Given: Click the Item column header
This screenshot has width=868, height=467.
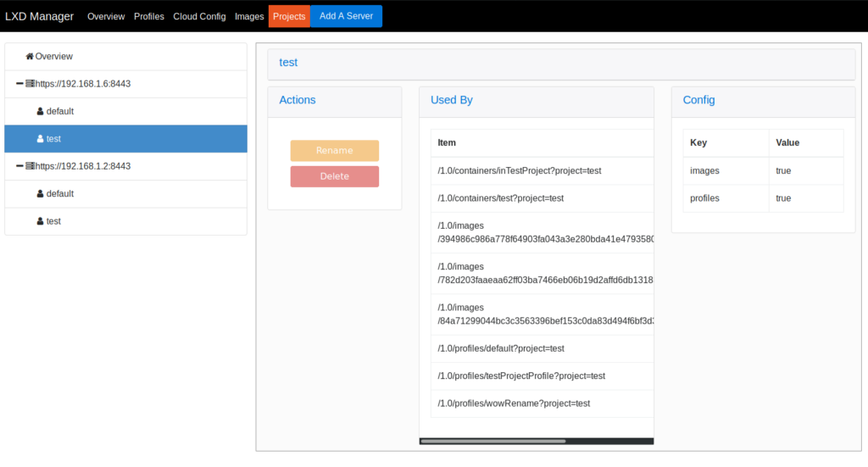Looking at the screenshot, I should [542, 142].
